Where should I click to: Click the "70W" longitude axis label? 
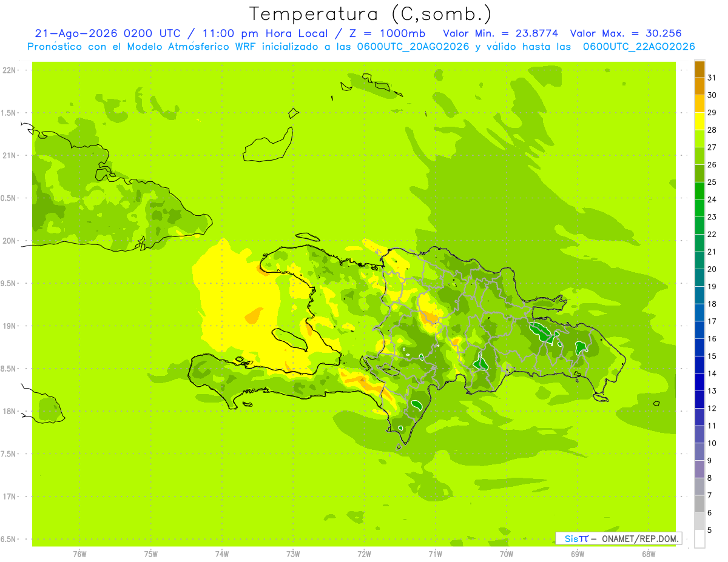click(507, 554)
